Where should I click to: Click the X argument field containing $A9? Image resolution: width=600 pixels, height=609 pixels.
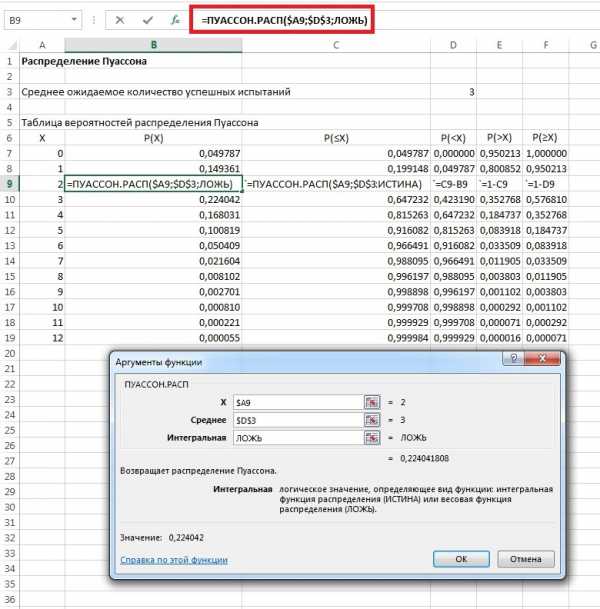click(295, 401)
